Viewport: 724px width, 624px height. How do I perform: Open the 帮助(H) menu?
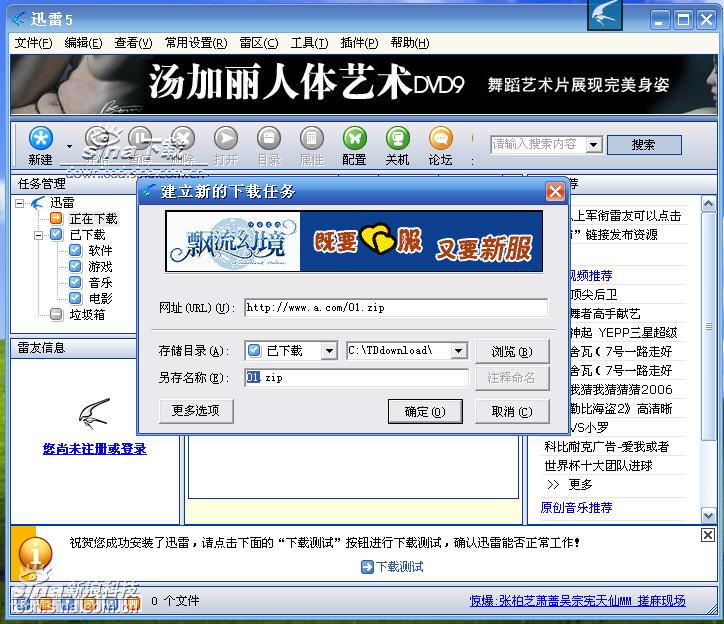(x=410, y=43)
